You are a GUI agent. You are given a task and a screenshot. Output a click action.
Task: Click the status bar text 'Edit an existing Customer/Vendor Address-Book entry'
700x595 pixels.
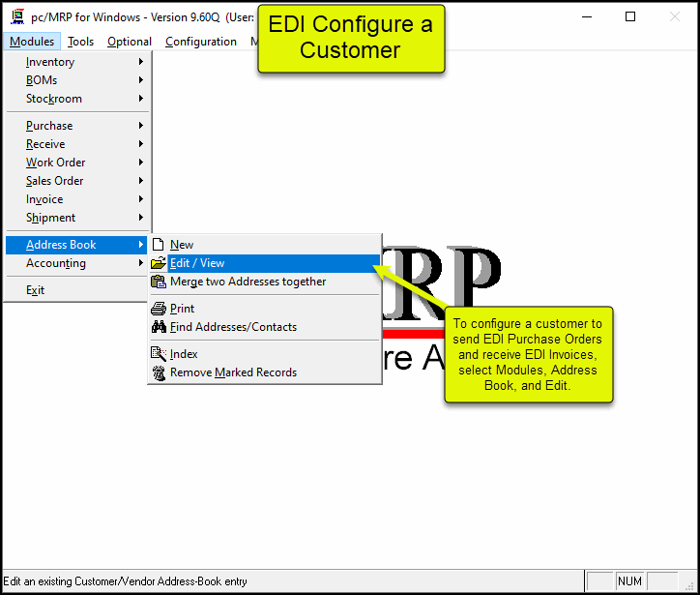(125, 581)
